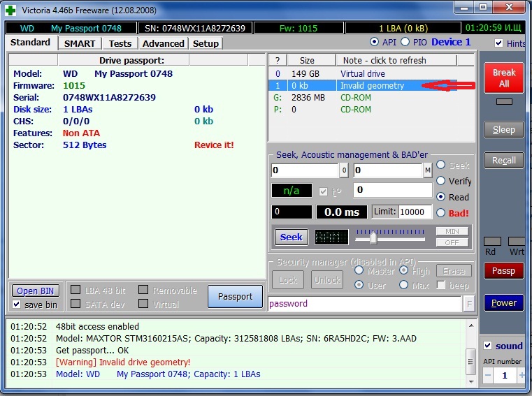Click the Recall button
Image resolution: width=532 pixels, height=396 pixels.
(504, 161)
